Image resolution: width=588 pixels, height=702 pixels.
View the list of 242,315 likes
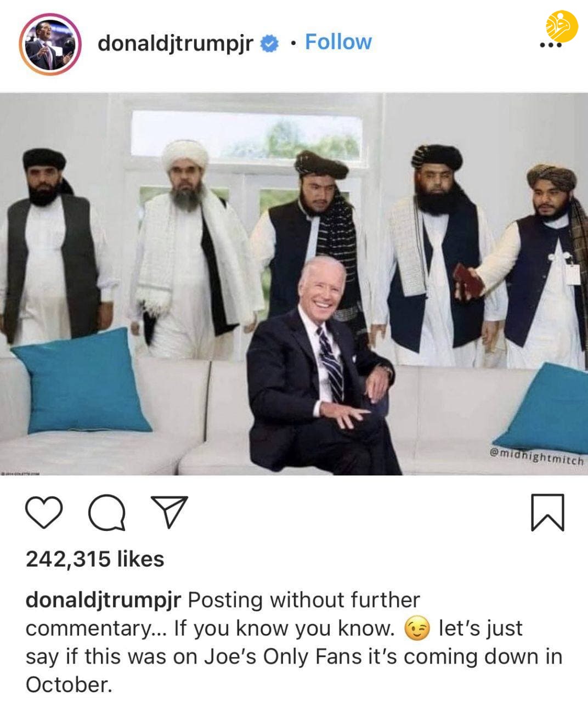[95, 559]
